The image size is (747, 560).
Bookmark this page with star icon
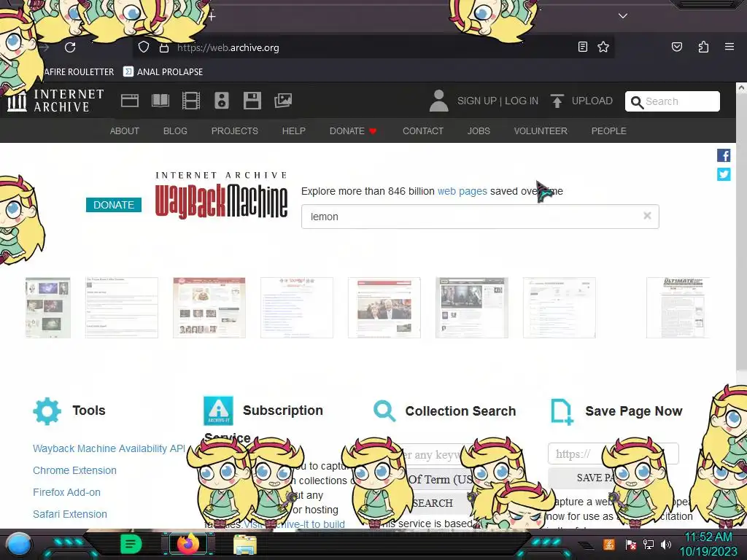pyautogui.click(x=603, y=47)
